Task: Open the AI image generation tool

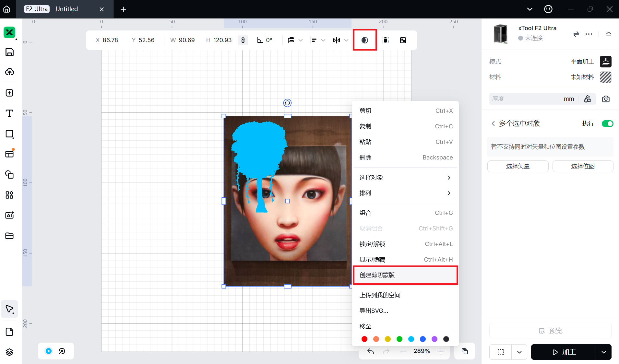Action: pos(9,215)
